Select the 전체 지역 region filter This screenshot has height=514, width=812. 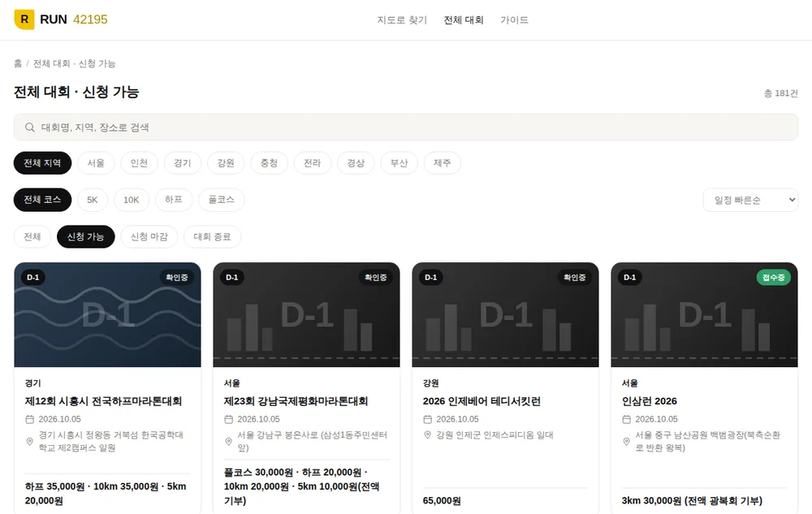42,163
